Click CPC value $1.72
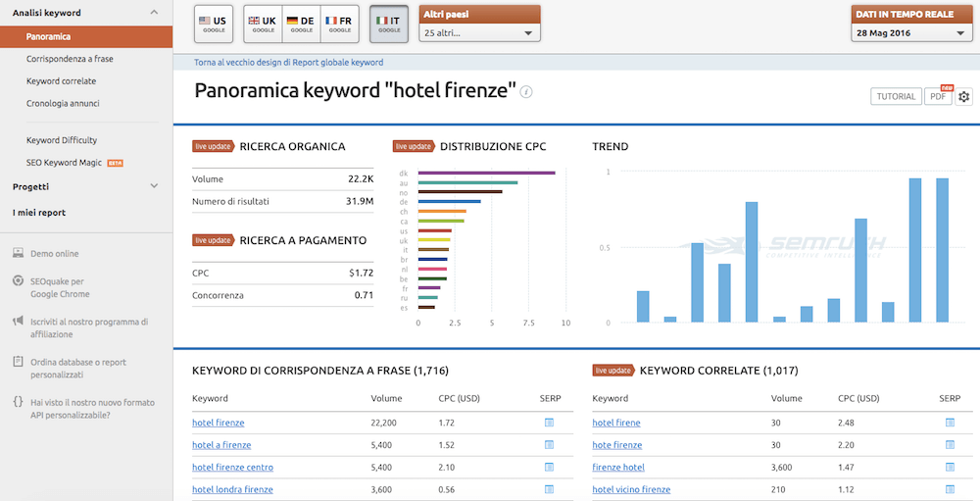This screenshot has height=501, width=980. 362,274
